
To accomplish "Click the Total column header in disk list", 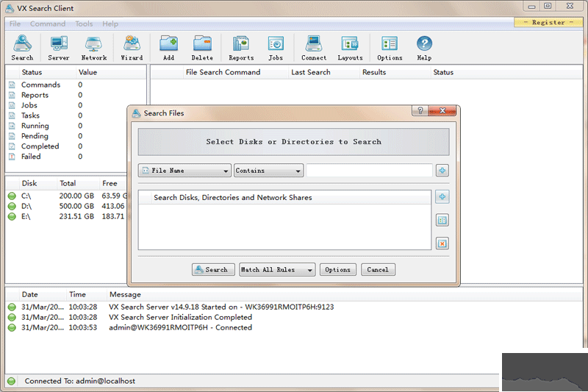I will click(x=68, y=183).
